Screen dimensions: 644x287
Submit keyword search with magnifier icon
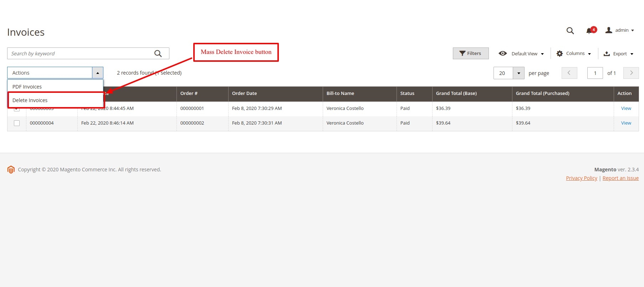point(158,54)
